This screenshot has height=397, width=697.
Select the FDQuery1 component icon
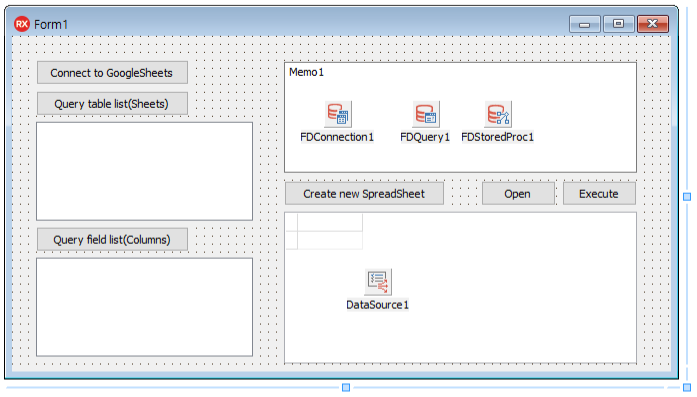426,114
